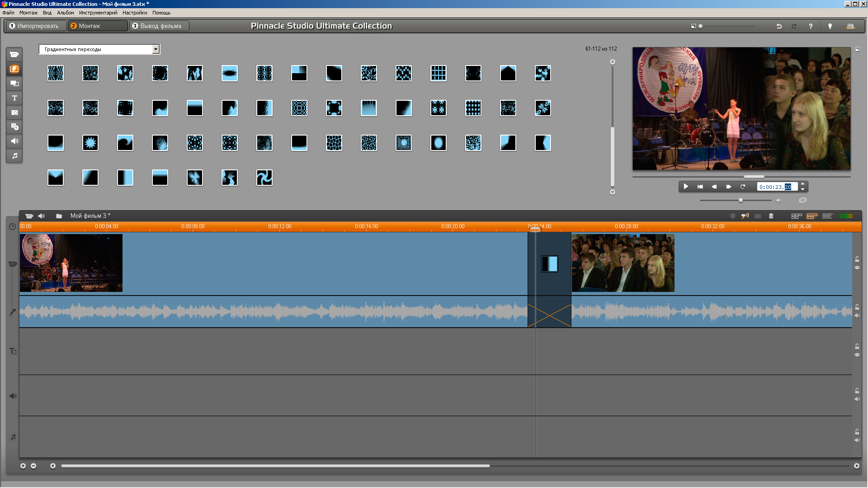Play the preview video
The height and width of the screenshot is (488, 868).
[686, 187]
